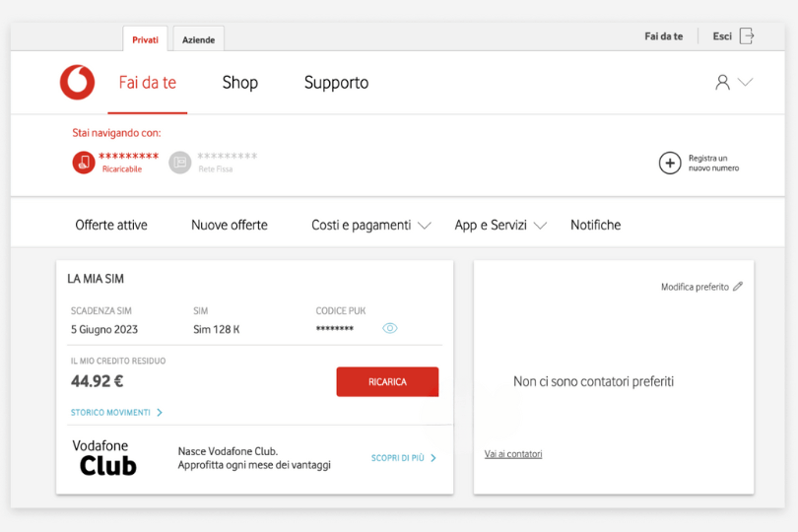Click Registra un nuovo numero text

tap(713, 163)
